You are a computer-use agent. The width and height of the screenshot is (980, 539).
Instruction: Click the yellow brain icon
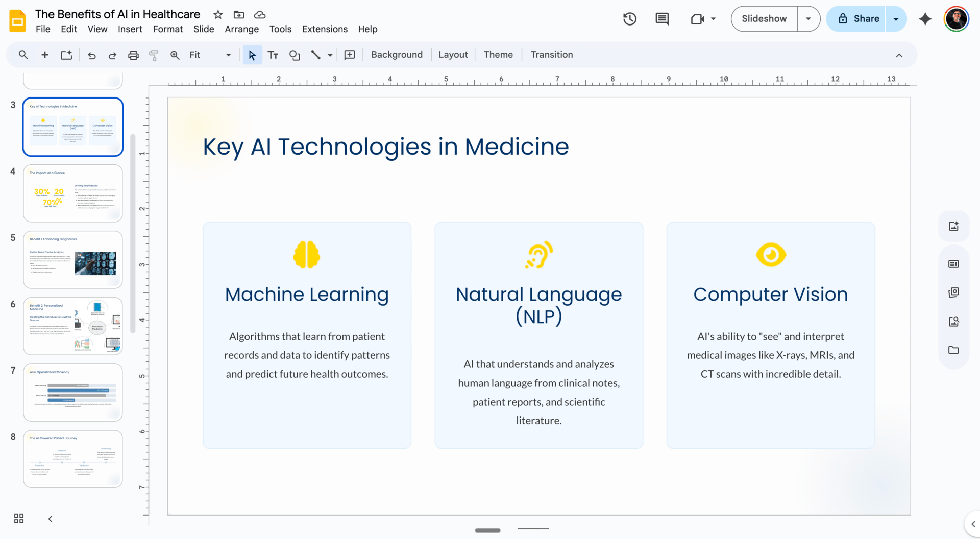[307, 255]
